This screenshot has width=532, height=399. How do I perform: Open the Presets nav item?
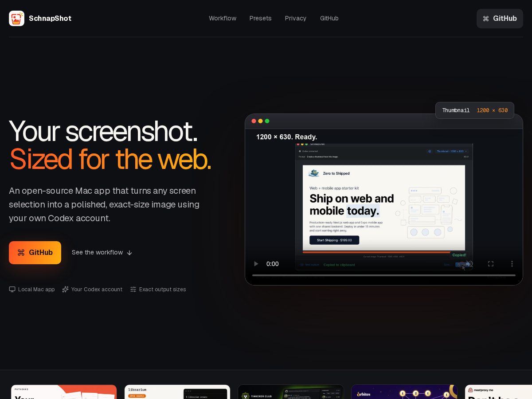pyautogui.click(x=261, y=18)
